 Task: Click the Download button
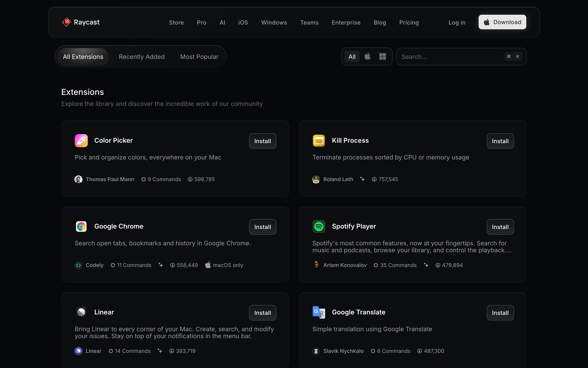[502, 22]
